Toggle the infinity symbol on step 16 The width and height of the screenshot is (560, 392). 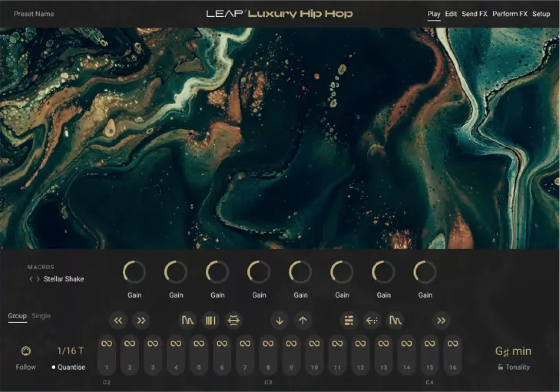(x=452, y=343)
